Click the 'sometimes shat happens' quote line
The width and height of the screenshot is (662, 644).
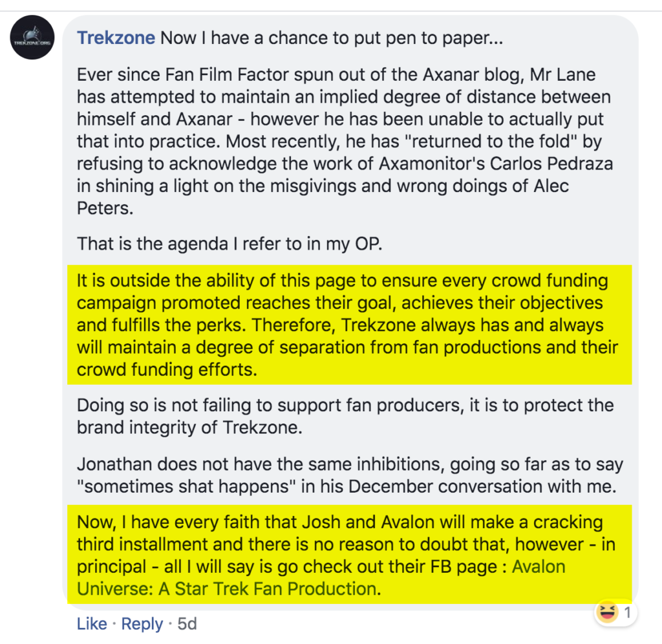pos(347,486)
